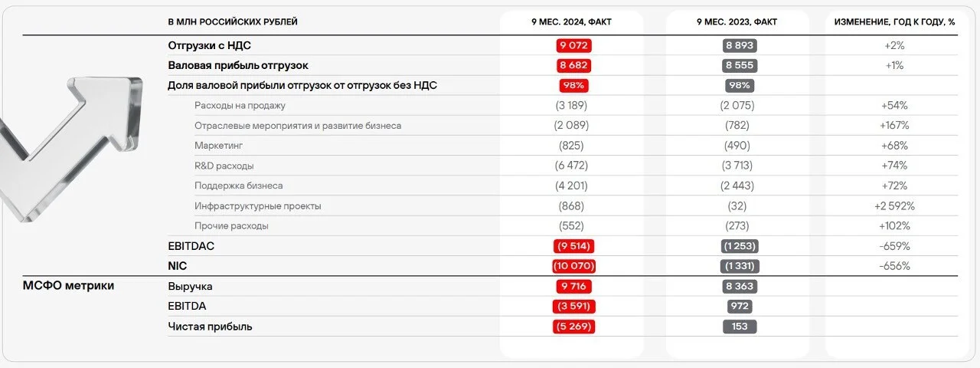The width and height of the screenshot is (980, 368).
Task: Select the 'МСФО метрики' section heading
Action: pos(69,286)
